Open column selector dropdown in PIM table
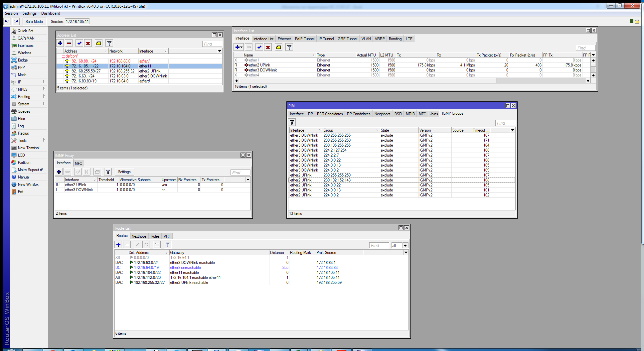 pos(513,130)
